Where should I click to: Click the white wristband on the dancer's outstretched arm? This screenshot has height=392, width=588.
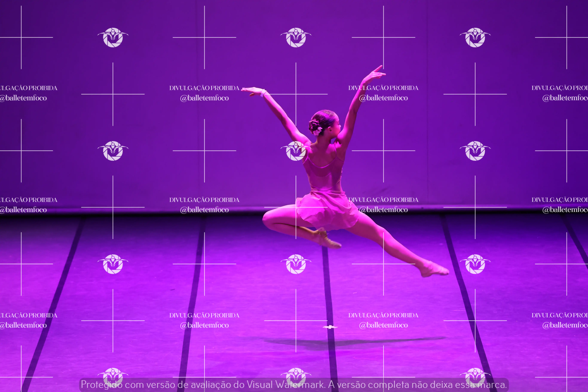(x=263, y=93)
